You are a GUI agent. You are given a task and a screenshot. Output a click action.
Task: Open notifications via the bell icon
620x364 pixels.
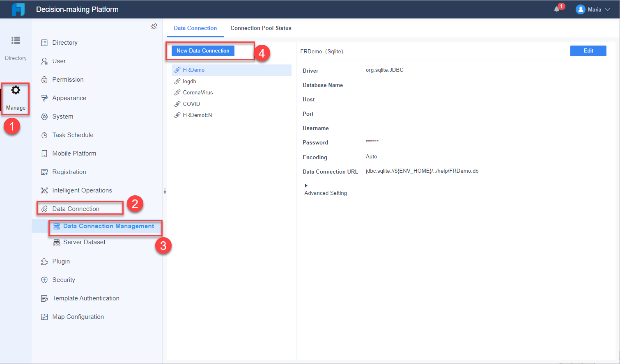pyautogui.click(x=556, y=9)
